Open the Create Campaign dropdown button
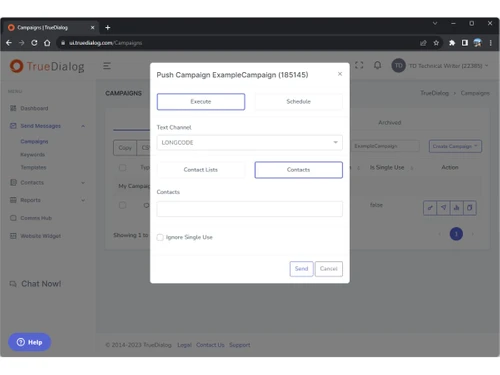This screenshot has height=375, width=500. [x=455, y=146]
